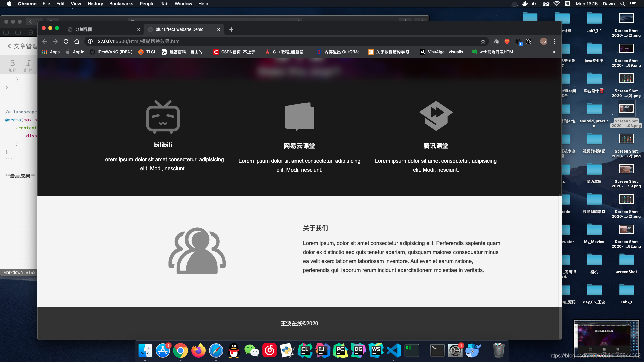The height and width of the screenshot is (362, 644).
Task: Open the Bookmarks menu in menu bar
Action: (x=121, y=4)
